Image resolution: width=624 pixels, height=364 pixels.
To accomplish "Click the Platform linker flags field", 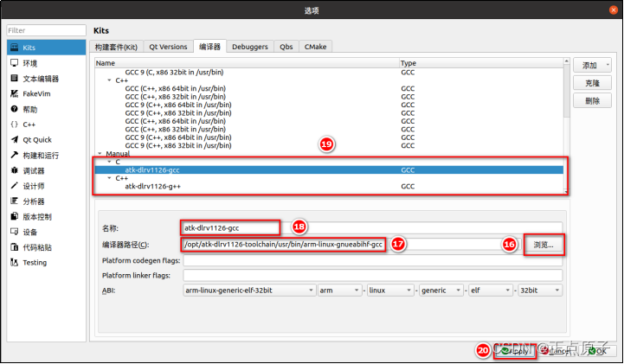I will (x=372, y=276).
